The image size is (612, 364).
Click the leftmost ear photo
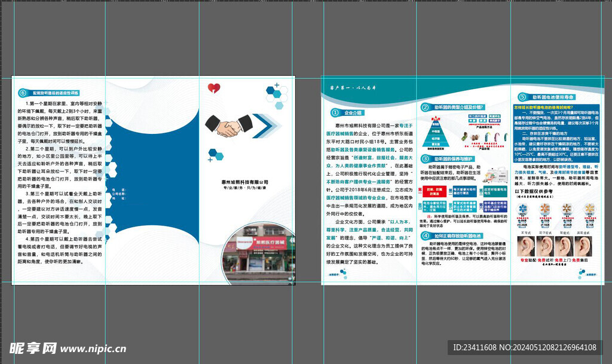[526, 246]
